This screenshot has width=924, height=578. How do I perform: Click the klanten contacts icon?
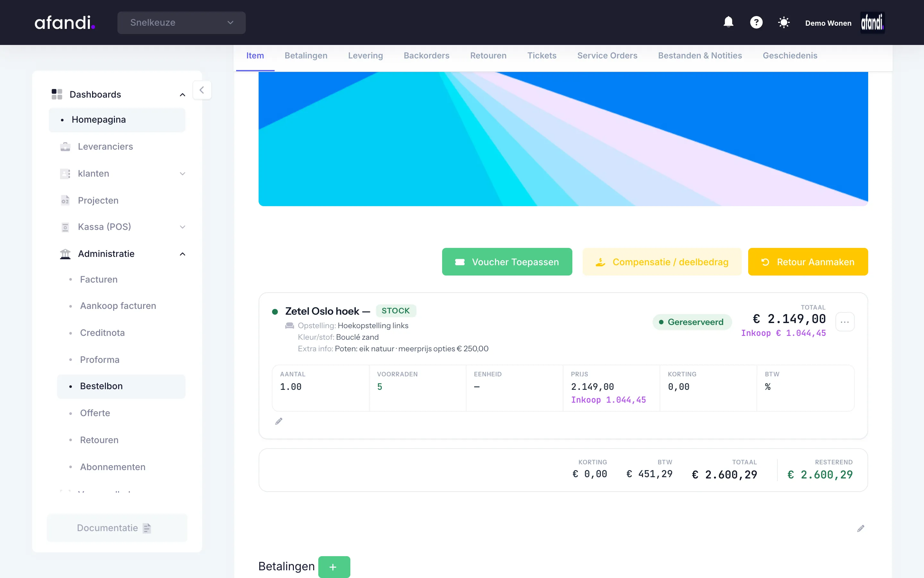pos(65,173)
